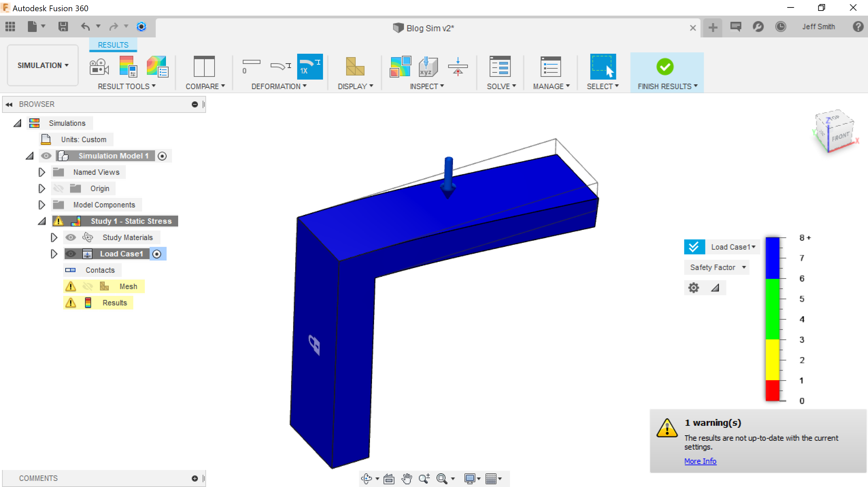Toggle visibility eye of Study Materials

click(71, 237)
